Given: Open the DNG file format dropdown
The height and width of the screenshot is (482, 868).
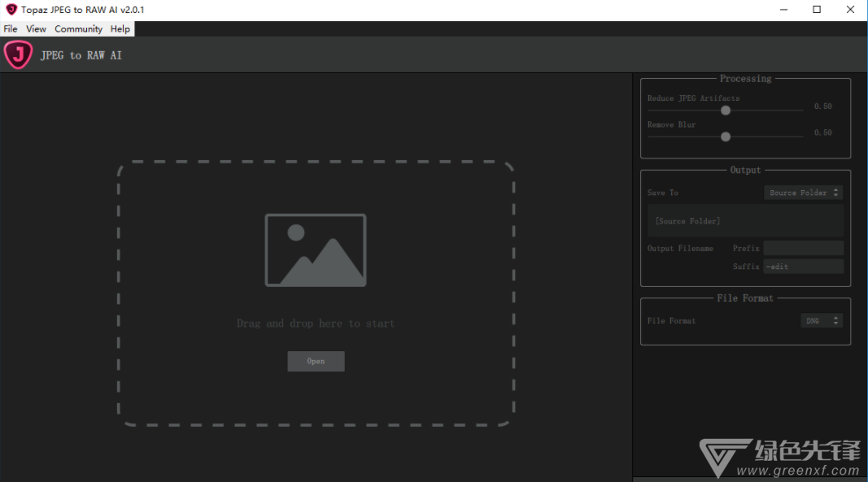Looking at the screenshot, I should click(x=822, y=320).
